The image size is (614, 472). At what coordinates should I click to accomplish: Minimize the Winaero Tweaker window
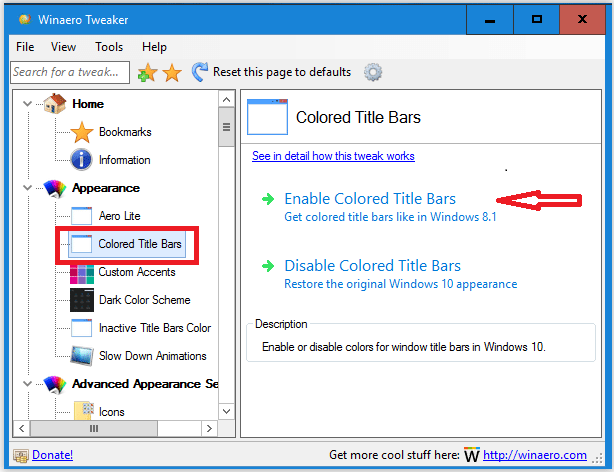490,20
